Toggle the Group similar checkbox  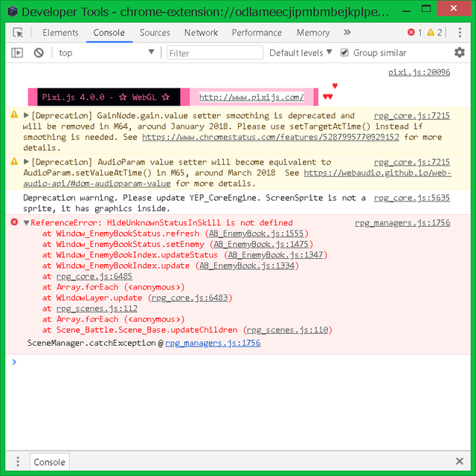[x=344, y=53]
